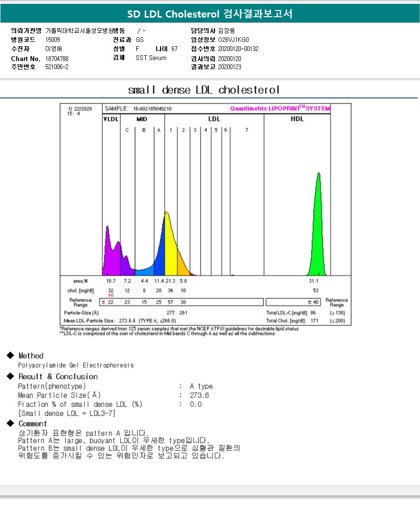Select the area % value '18.7'
This screenshot has width=420, height=506.
click(110, 281)
